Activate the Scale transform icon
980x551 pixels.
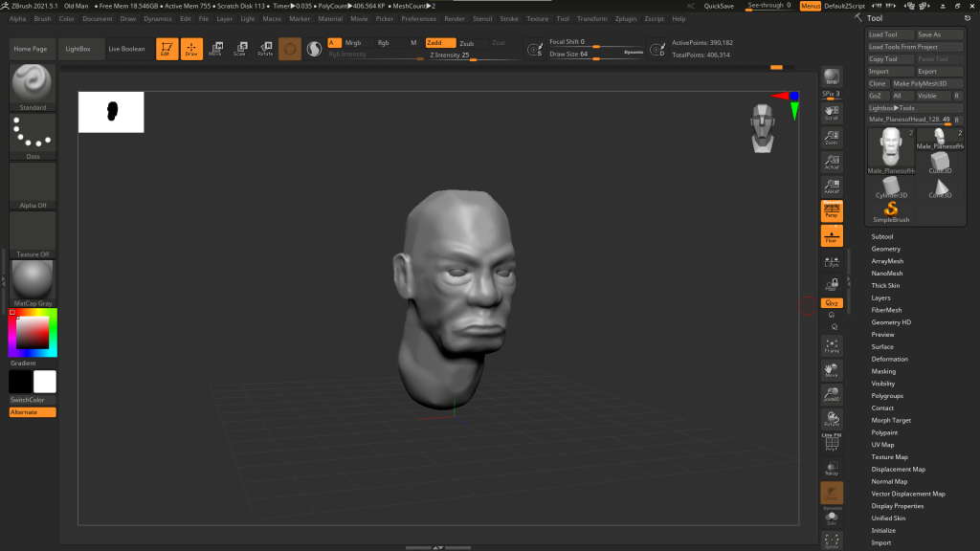pyautogui.click(x=240, y=49)
